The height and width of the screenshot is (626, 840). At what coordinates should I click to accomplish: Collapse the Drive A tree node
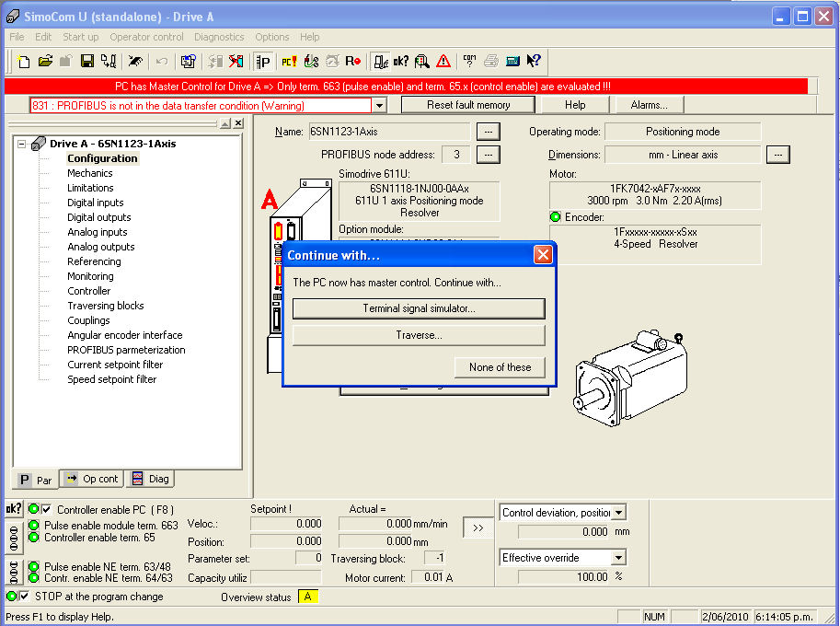tap(21, 144)
